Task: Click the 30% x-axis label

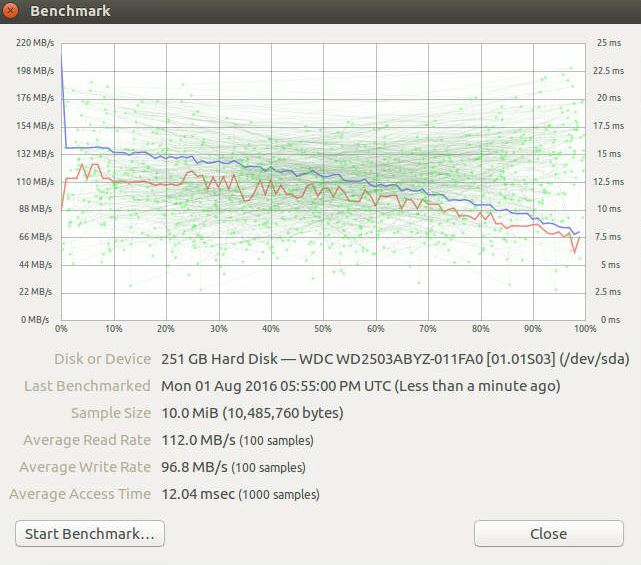Action: [219, 329]
